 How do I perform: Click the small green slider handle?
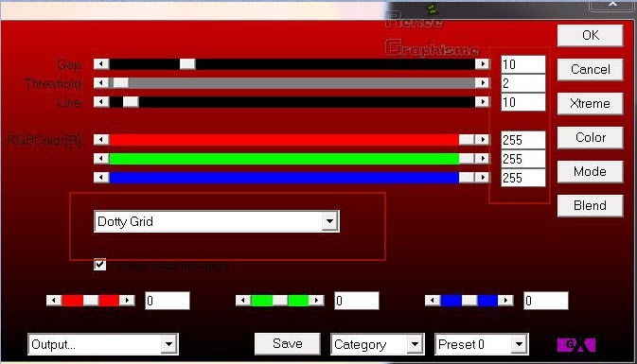[x=280, y=301]
